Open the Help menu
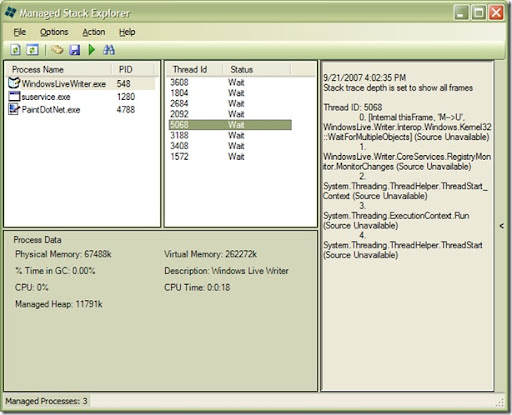Screen dimensions: 512x415 pyautogui.click(x=127, y=32)
